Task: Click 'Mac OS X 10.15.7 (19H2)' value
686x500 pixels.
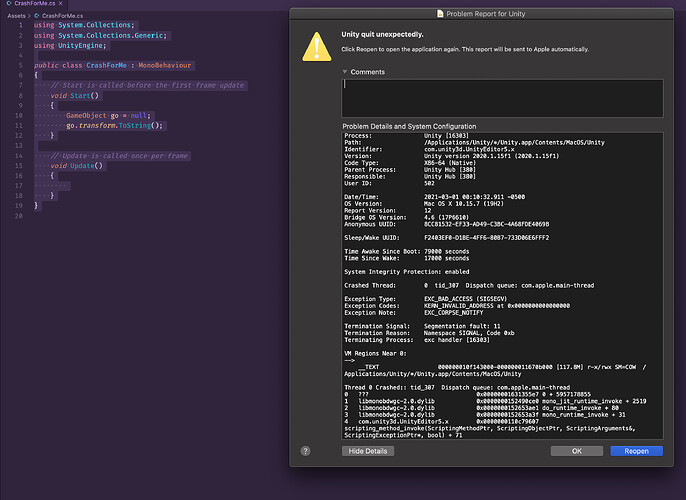Action: coord(463,203)
